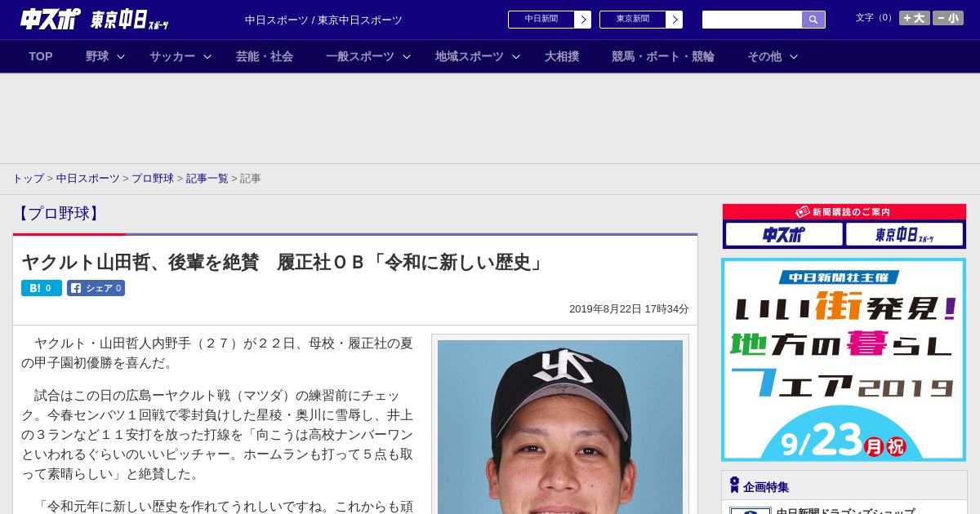Viewport: 980px width, 514px height.
Task: Click 東京中日スポーツ subscription banner button
Action: [x=905, y=235]
